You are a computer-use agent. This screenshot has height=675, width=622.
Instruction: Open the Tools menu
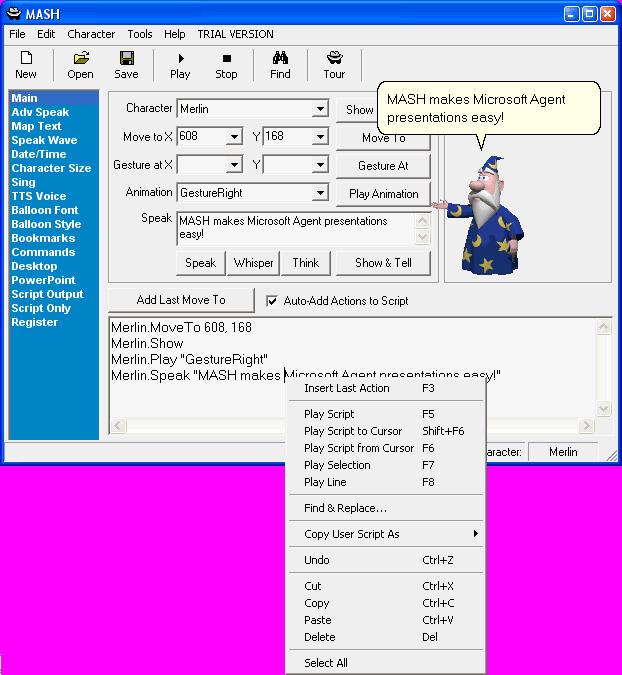coord(140,34)
